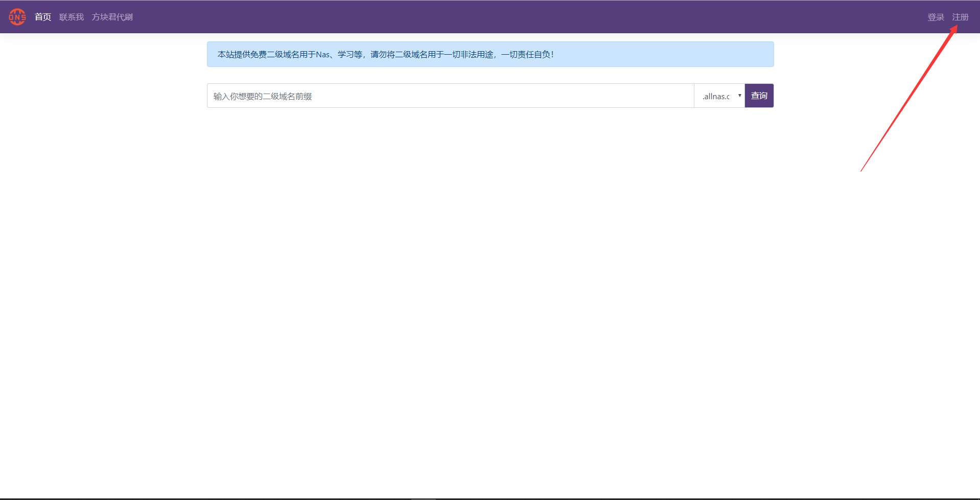Viewport: 980px width, 500px height.
Task: Switch to the 首页 menu item
Action: click(42, 16)
